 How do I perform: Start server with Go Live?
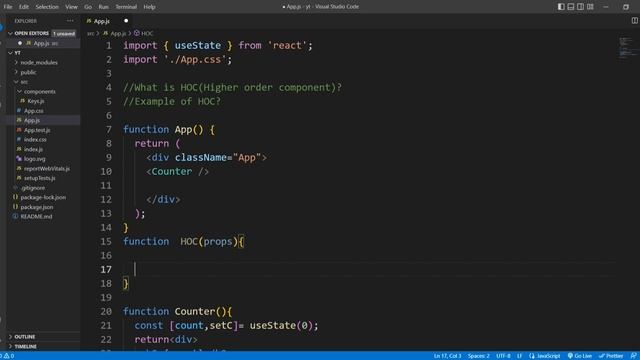tap(580, 356)
